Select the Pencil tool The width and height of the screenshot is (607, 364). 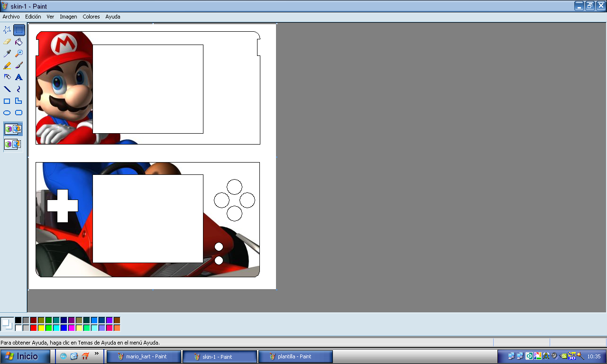click(x=7, y=65)
